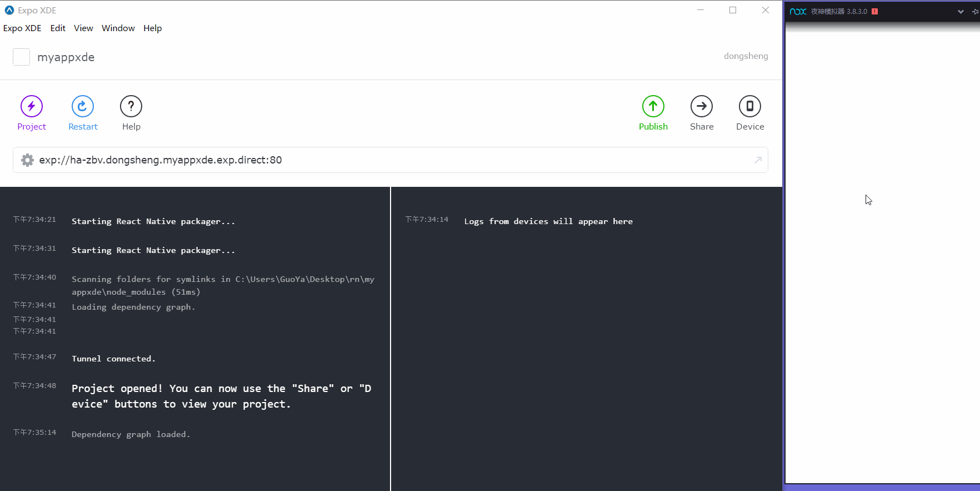Click the myappxde project name
This screenshot has height=491, width=980.
(66, 57)
